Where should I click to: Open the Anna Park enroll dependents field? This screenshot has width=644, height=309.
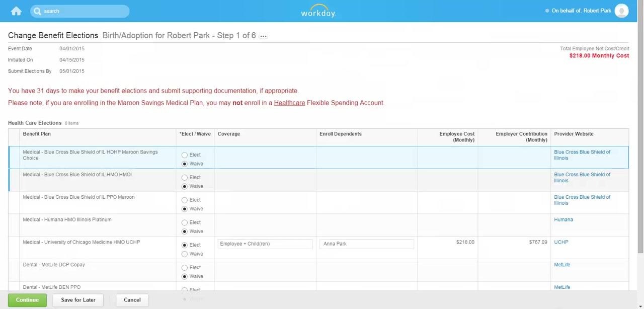(367, 244)
